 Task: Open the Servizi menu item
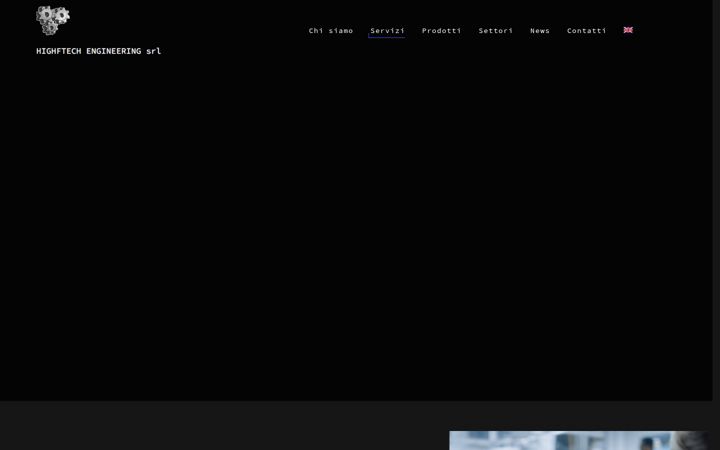(387, 31)
